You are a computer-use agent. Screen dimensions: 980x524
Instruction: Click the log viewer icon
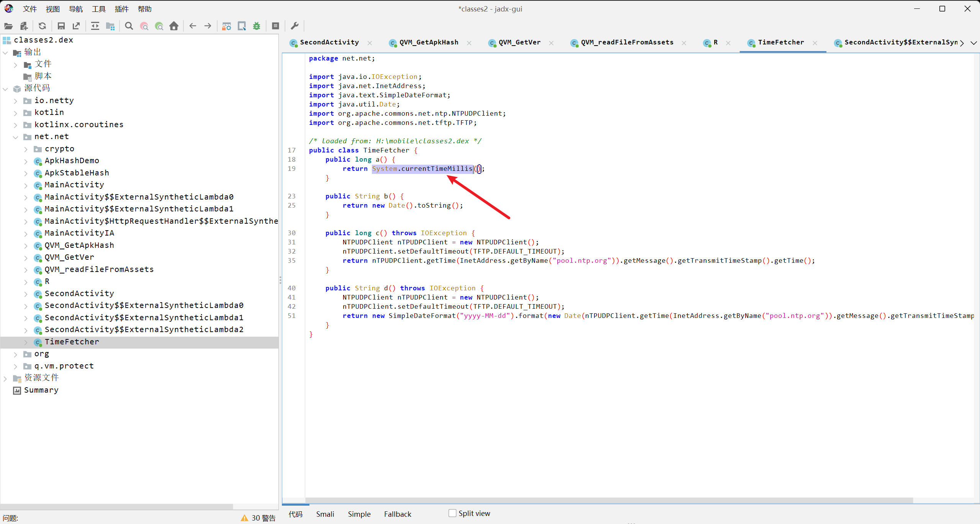[275, 26]
